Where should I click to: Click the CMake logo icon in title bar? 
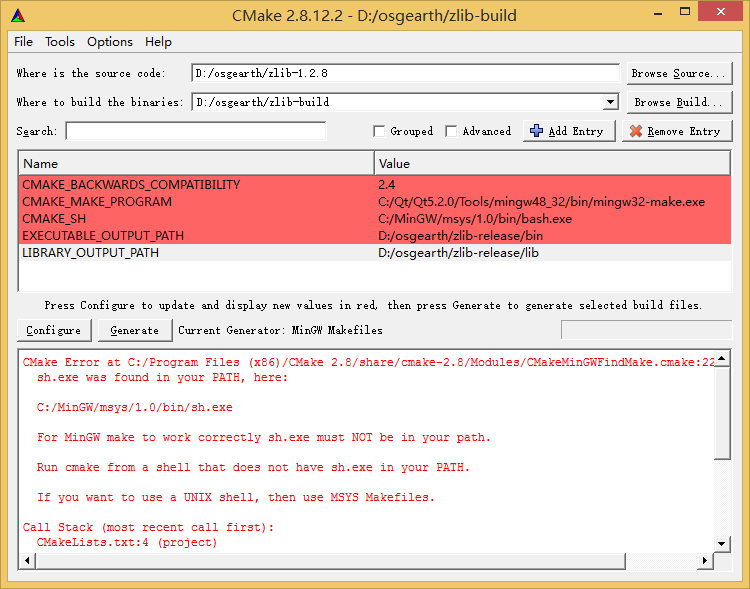[x=18, y=16]
